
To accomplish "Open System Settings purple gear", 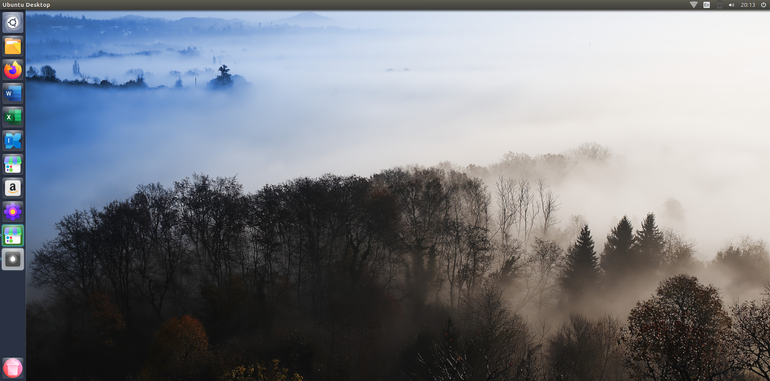I will [x=13, y=212].
